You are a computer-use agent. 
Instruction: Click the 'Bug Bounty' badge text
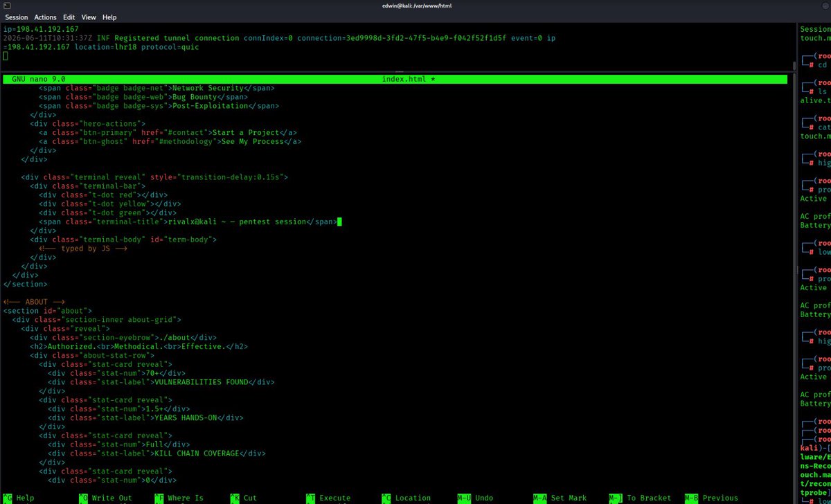[x=195, y=97]
